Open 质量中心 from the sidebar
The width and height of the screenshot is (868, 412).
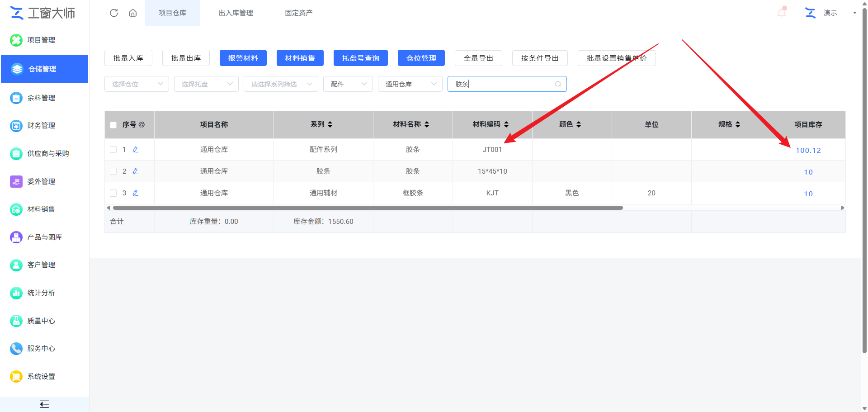click(41, 321)
